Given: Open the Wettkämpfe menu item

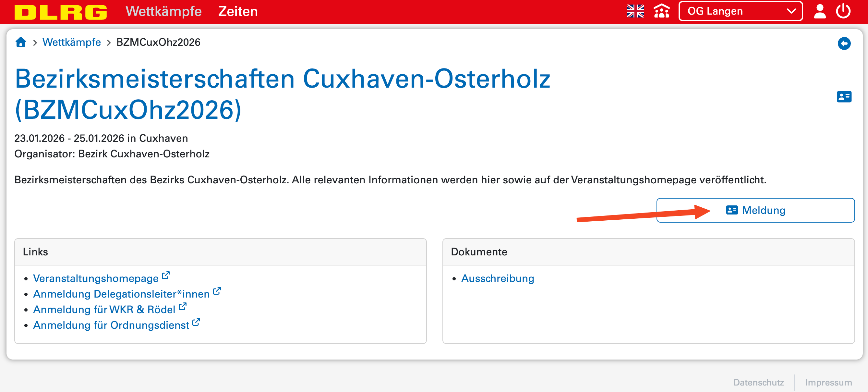Looking at the screenshot, I should pyautogui.click(x=163, y=11).
